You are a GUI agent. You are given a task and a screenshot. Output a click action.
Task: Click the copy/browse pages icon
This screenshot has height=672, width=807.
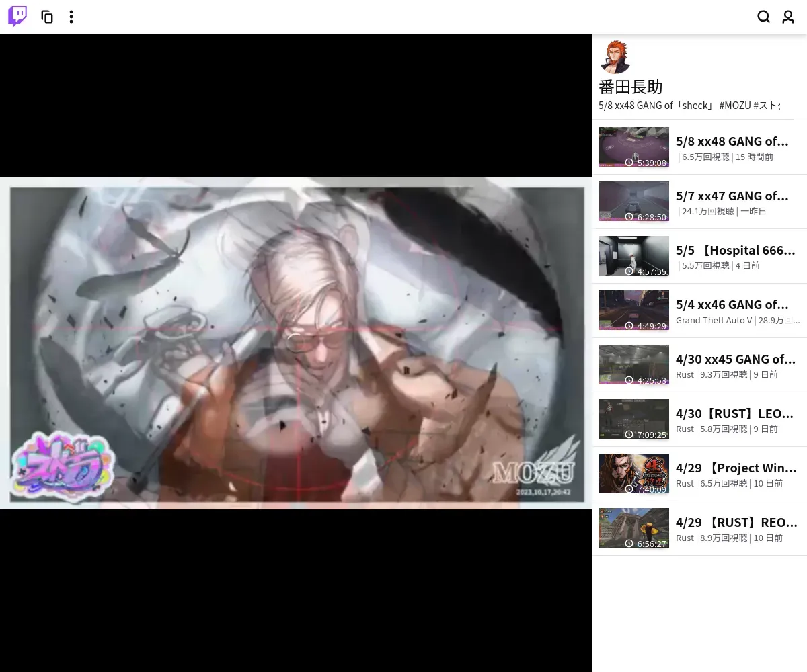[x=47, y=17]
